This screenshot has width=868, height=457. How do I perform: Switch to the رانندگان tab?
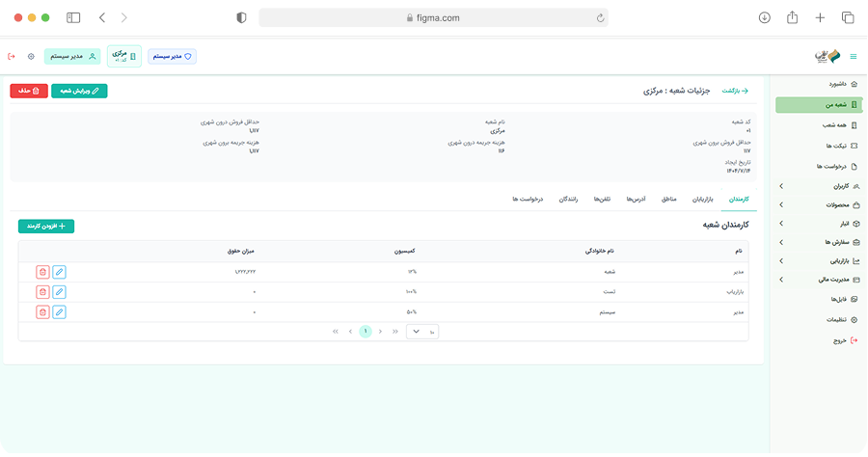pos(569,199)
